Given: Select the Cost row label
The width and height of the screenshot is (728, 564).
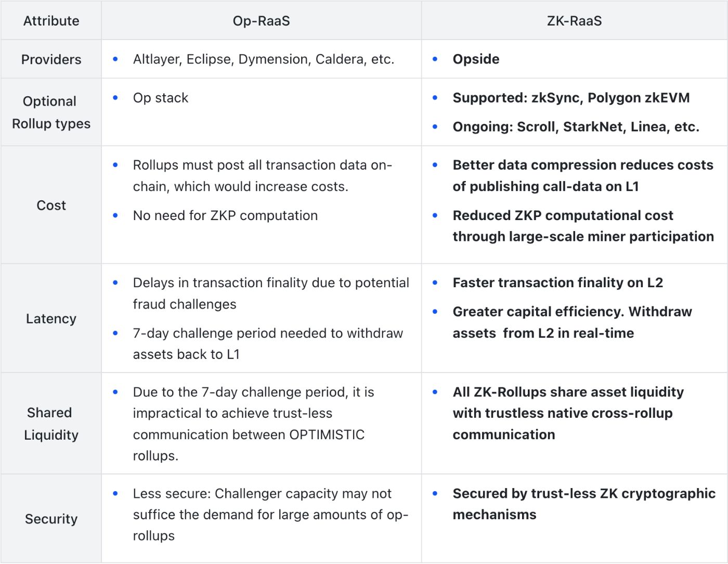Looking at the screenshot, I should [x=51, y=205].
